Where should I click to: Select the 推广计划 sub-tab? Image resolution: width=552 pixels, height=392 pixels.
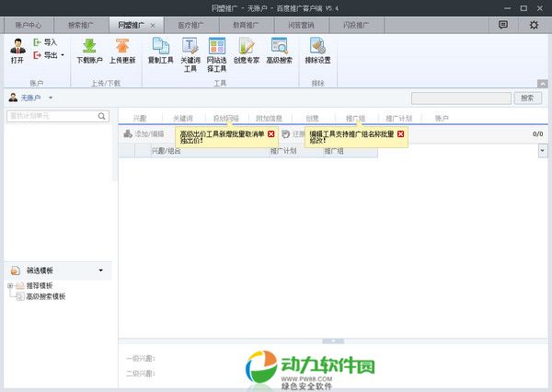[x=399, y=119]
